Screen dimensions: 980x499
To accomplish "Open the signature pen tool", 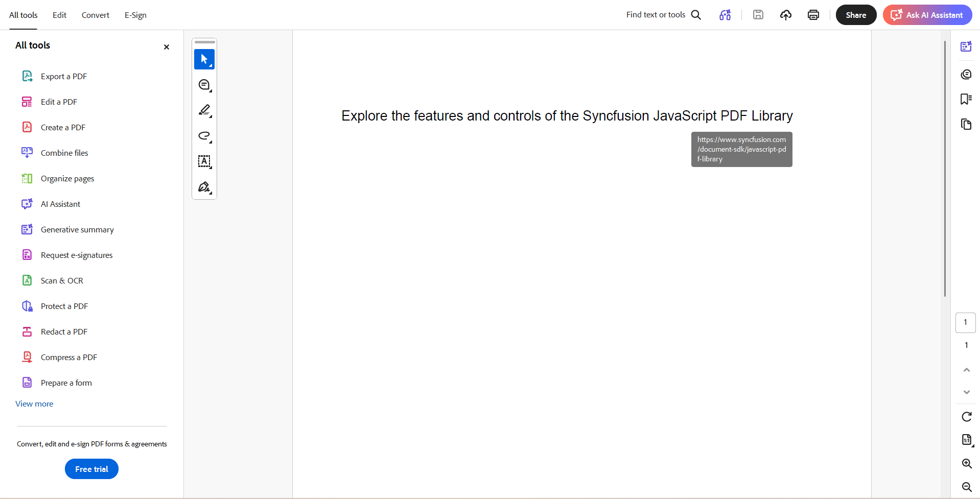I will tap(204, 187).
